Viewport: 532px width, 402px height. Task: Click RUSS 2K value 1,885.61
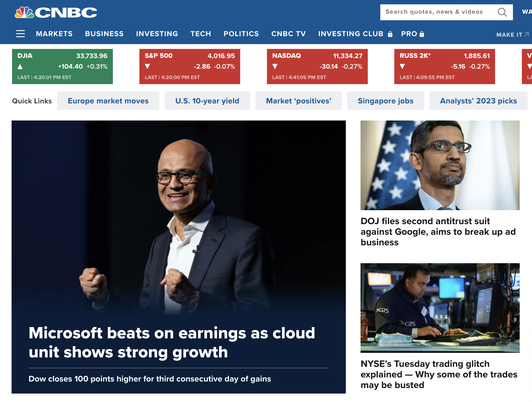[x=477, y=56]
